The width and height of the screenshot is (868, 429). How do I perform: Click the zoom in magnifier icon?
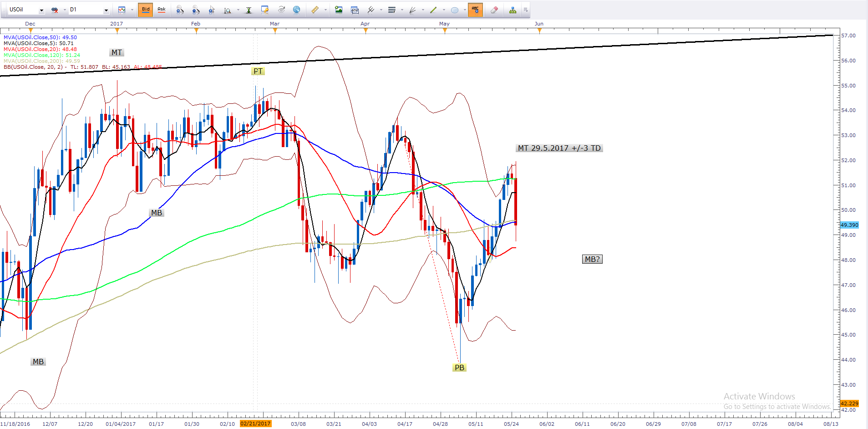[180, 10]
